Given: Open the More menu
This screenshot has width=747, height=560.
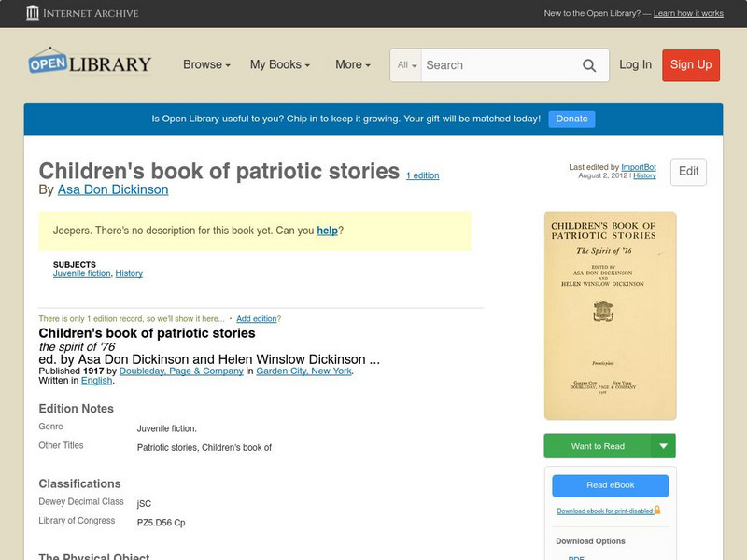Looking at the screenshot, I should tap(351, 65).
